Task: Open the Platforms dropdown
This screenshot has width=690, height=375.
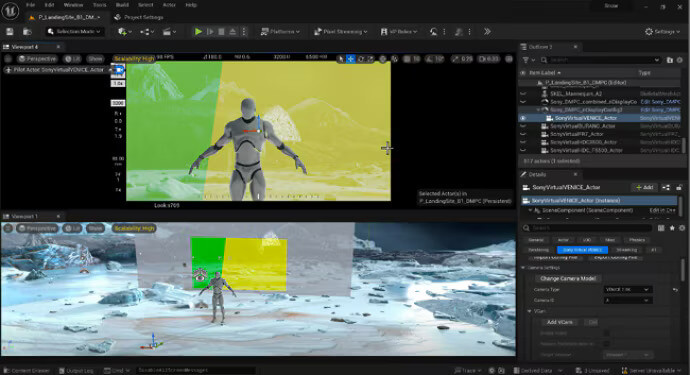Action: 280,32
